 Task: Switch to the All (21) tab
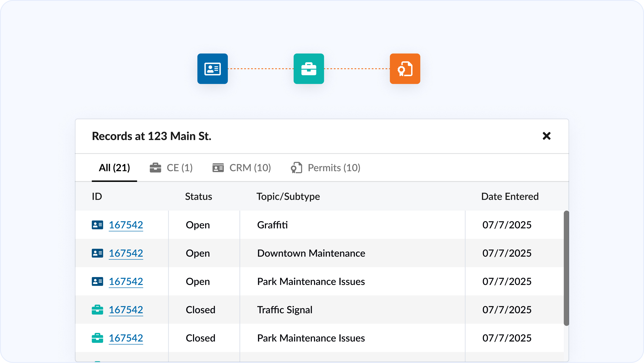(x=114, y=168)
